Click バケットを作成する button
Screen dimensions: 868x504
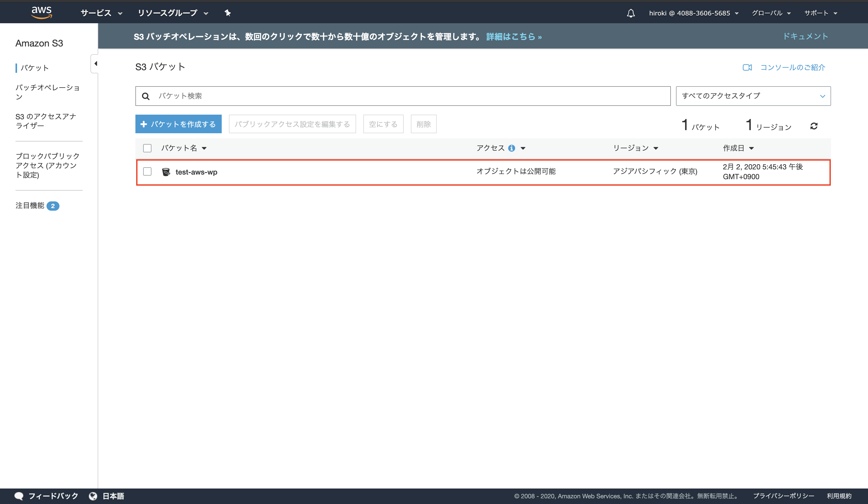178,124
